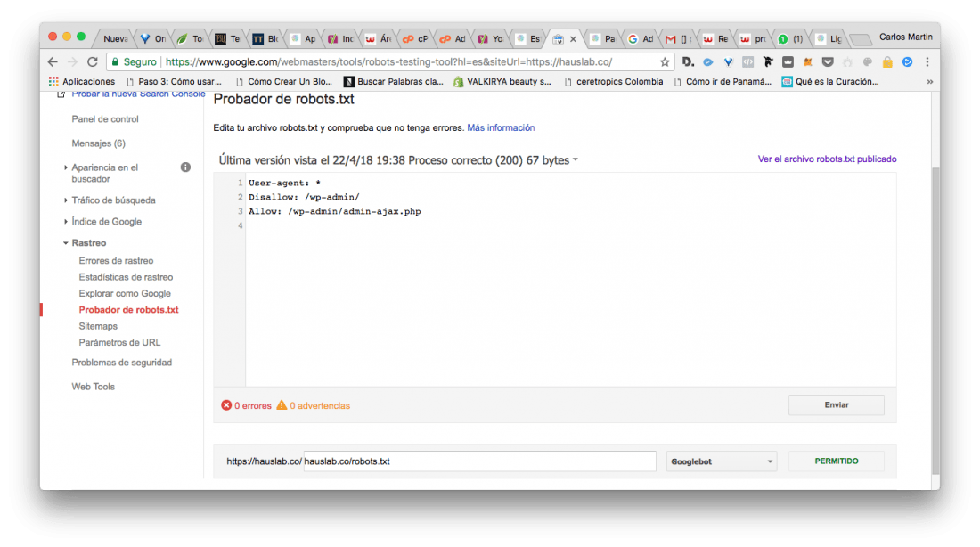Open Sitemaps in the sidebar
This screenshot has height=547, width=980.
[97, 326]
